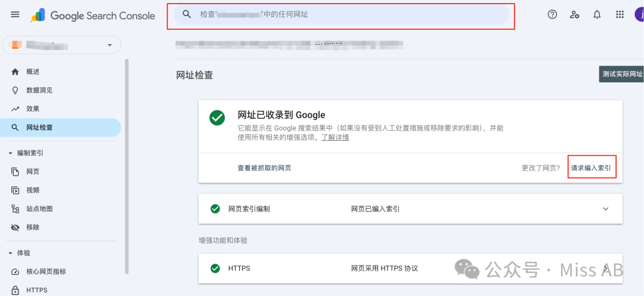This screenshot has width=644, height=296.
Task: Click the help question mark icon
Action: point(552,15)
